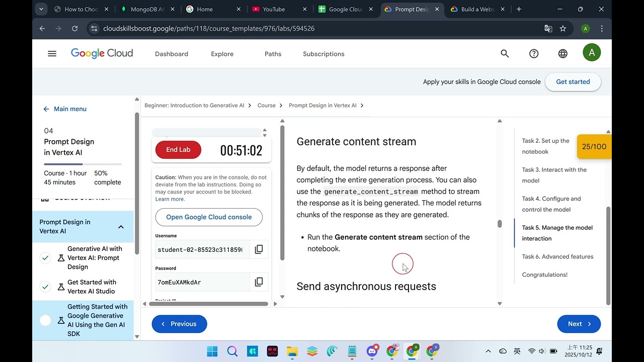
Task: Click the Google Cloud logo
Action: [102, 53]
